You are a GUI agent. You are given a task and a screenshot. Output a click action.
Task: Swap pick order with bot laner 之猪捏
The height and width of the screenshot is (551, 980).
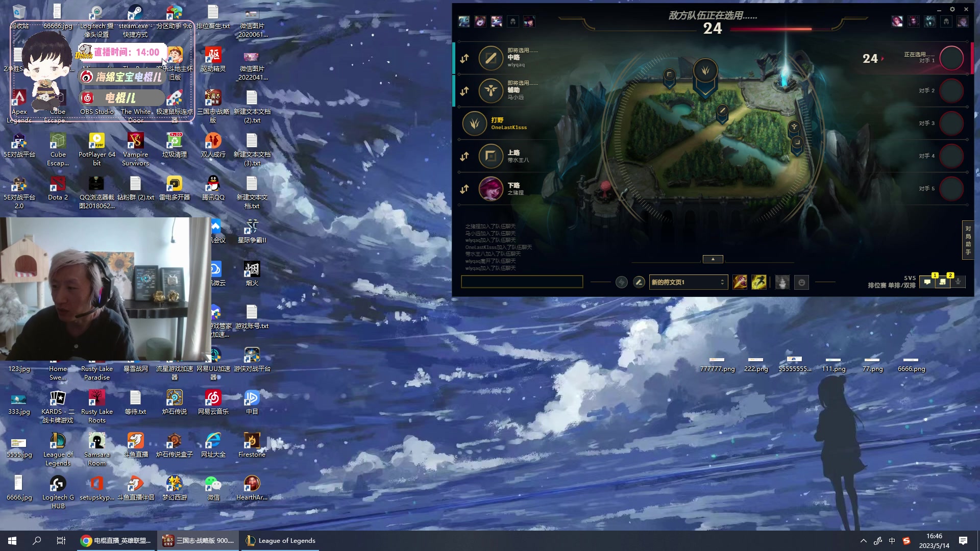[464, 189]
